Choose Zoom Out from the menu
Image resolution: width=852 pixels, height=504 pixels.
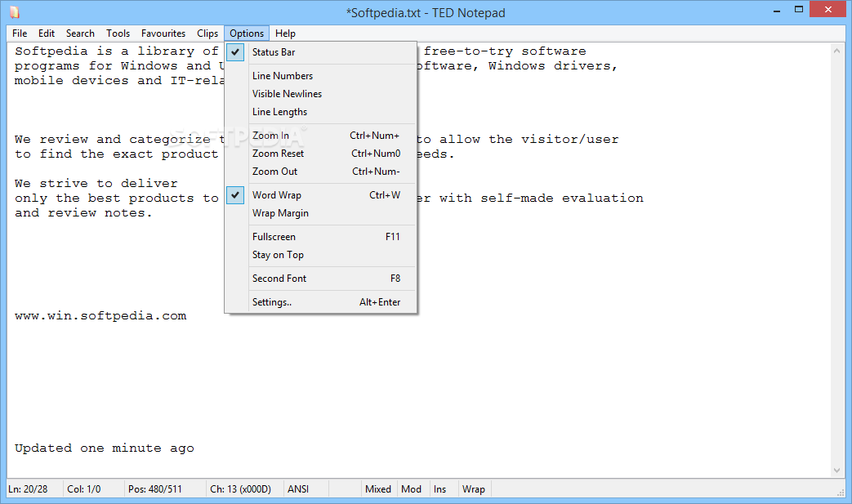320,171
